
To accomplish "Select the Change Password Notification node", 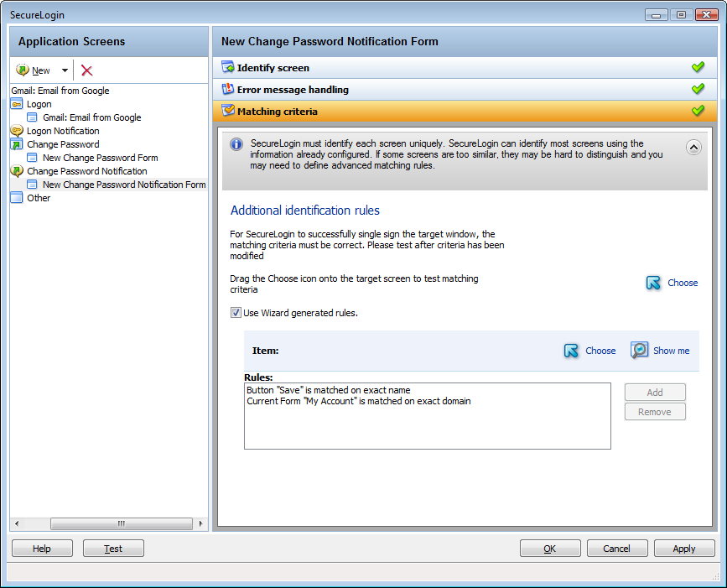I will pyautogui.click(x=86, y=171).
